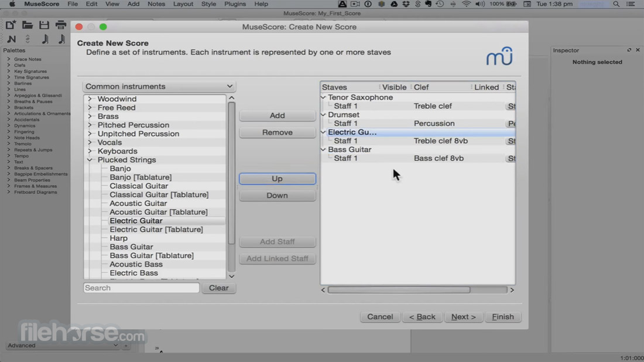Screen dimensions: 644x362
Task: Click the Bass clef 8vb cell
Action: pyautogui.click(x=439, y=158)
